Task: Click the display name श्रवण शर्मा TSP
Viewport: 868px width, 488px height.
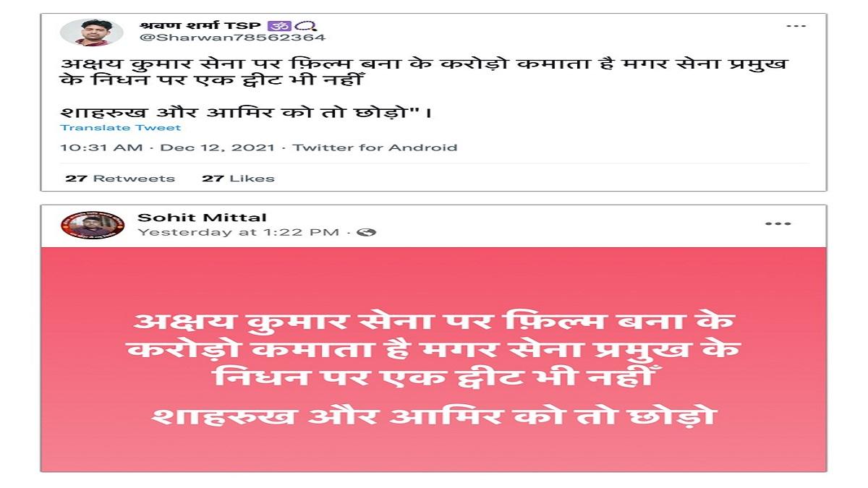Action: (201, 25)
